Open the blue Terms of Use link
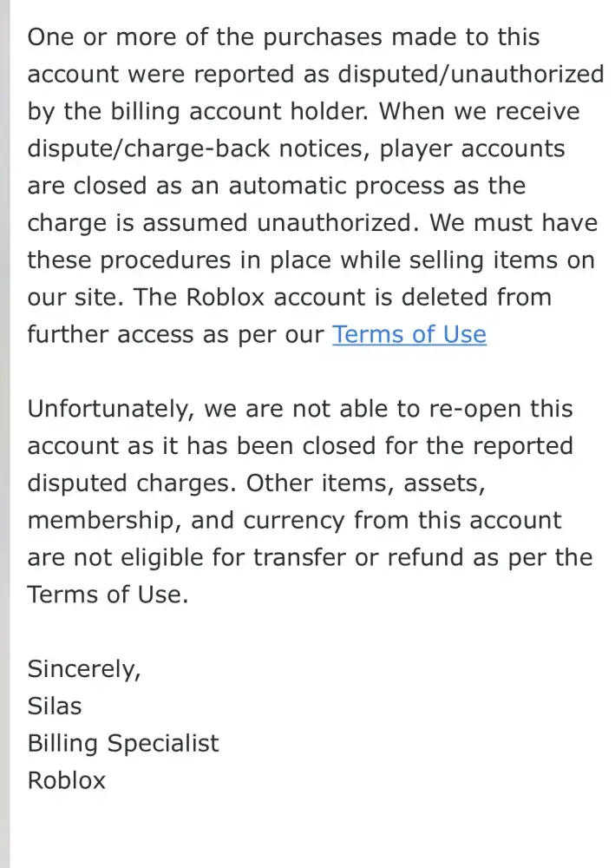The width and height of the screenshot is (615, 868). (x=409, y=334)
